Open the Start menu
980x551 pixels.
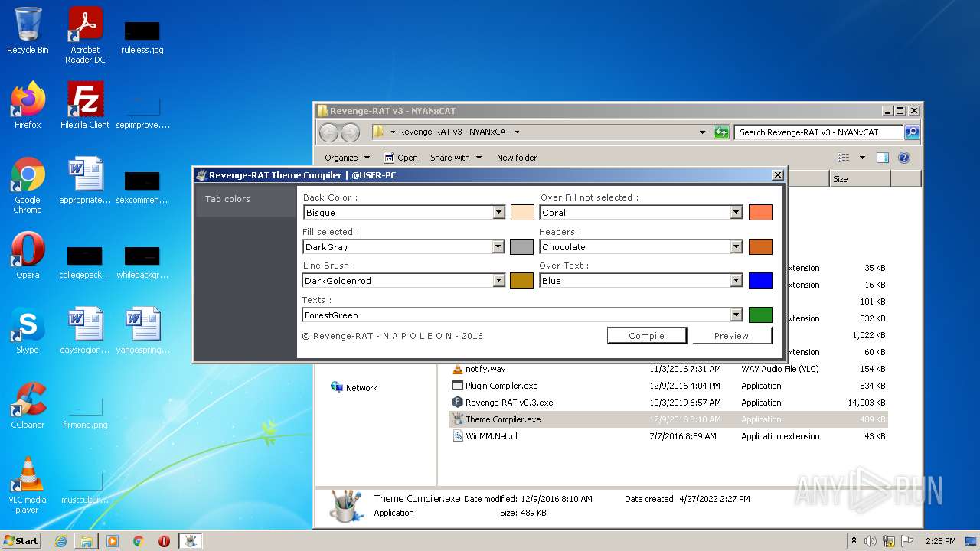tap(21, 541)
